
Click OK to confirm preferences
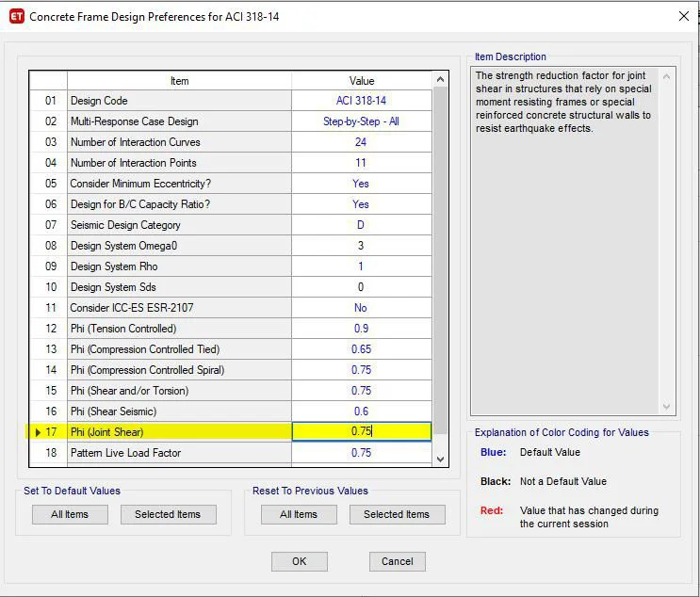click(299, 561)
